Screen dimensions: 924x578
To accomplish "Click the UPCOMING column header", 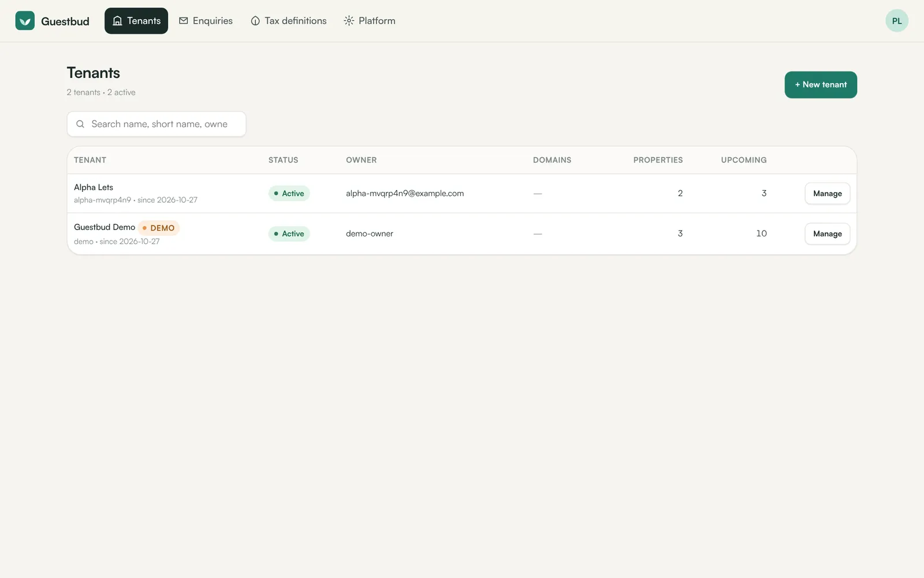I will pos(744,160).
